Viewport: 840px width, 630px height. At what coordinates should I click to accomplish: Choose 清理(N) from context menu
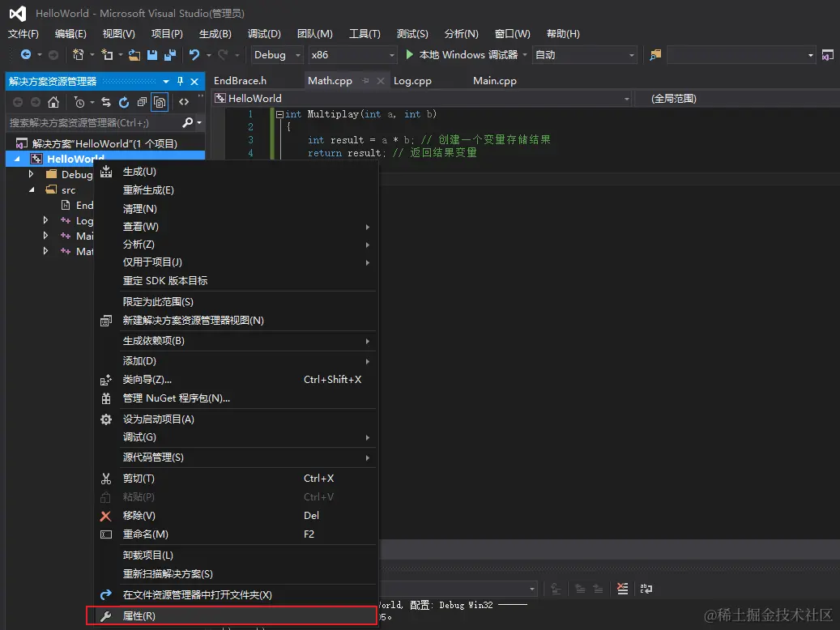(236, 209)
